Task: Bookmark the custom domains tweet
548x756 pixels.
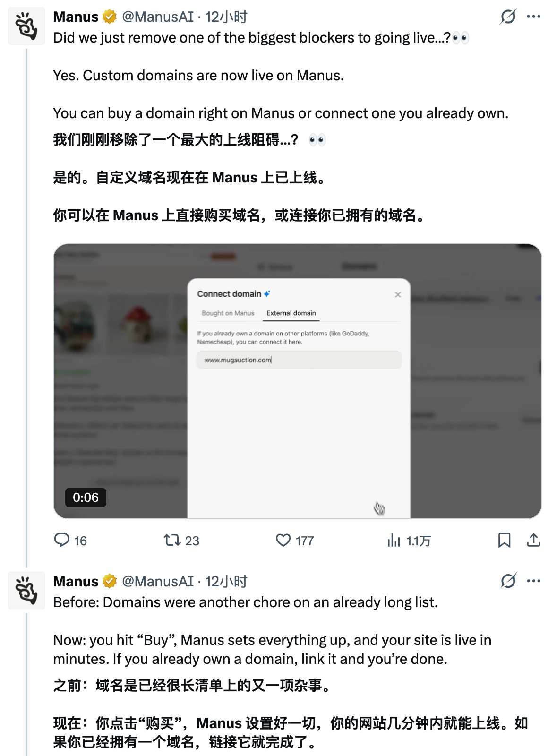Action: (x=504, y=540)
